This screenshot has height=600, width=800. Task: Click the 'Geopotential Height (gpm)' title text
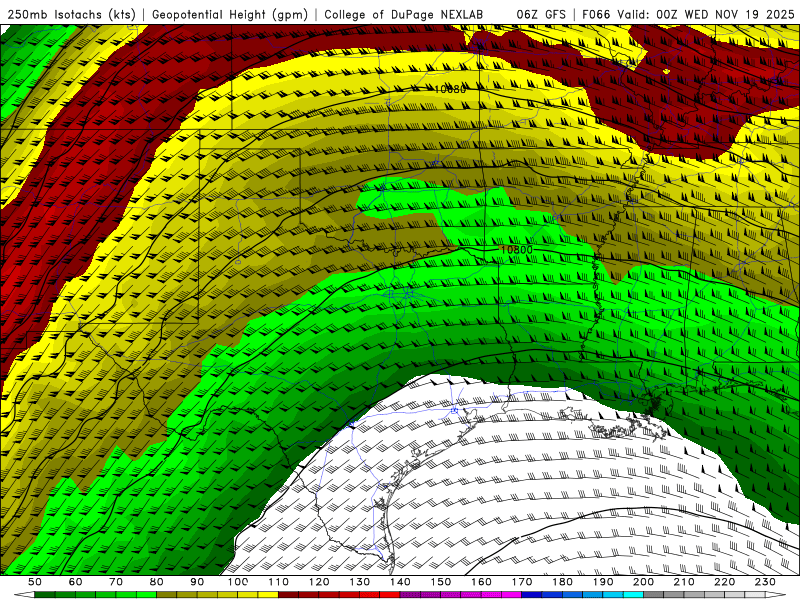tap(230, 15)
